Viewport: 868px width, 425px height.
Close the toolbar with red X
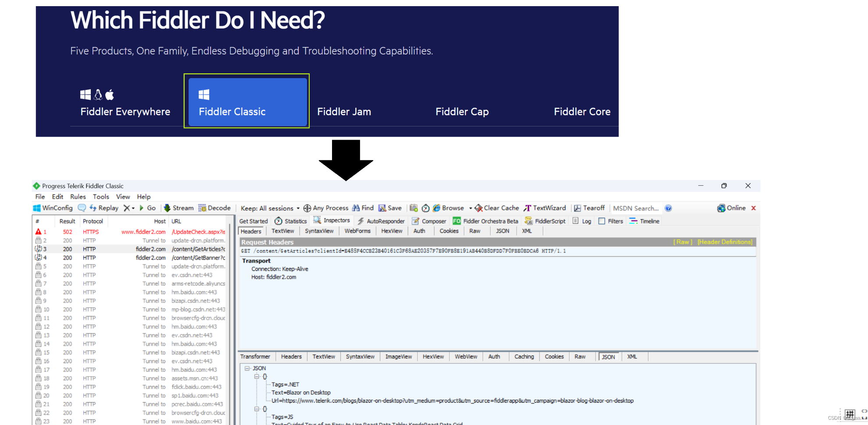coord(754,208)
